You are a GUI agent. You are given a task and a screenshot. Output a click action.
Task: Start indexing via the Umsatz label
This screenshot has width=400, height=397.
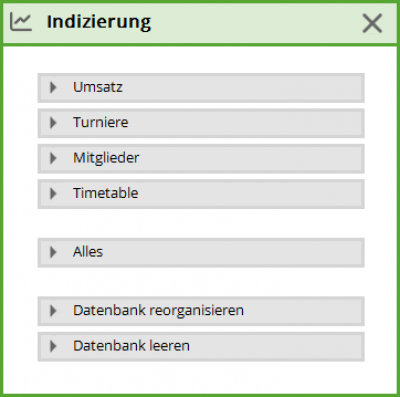(98, 87)
